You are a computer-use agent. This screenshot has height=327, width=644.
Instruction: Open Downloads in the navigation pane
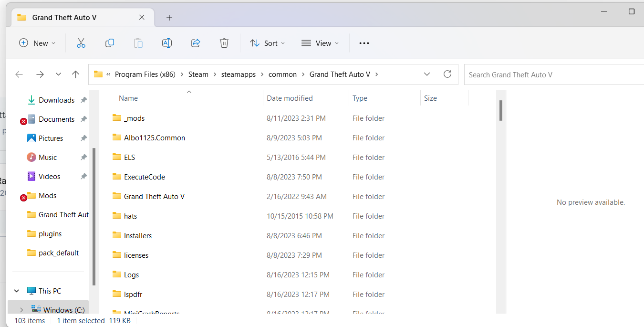56,100
